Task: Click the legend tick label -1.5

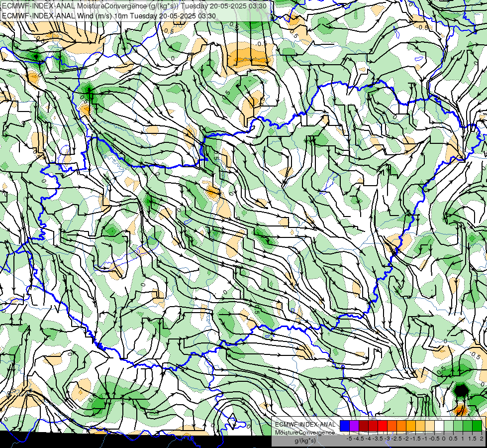Action: point(415,439)
